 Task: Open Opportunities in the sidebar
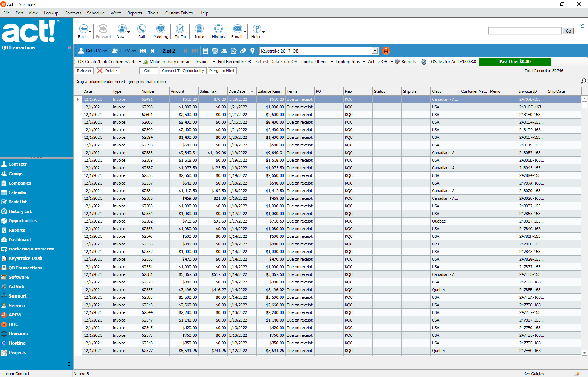pos(23,221)
